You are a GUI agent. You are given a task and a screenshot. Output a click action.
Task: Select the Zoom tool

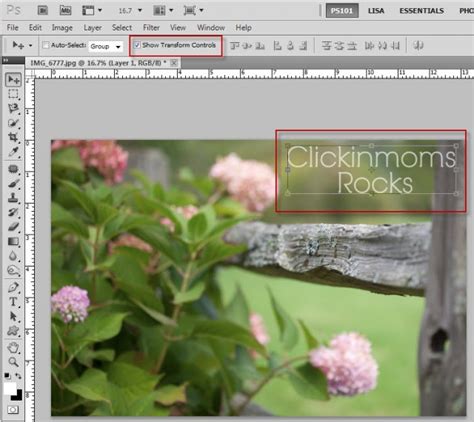coord(13,362)
